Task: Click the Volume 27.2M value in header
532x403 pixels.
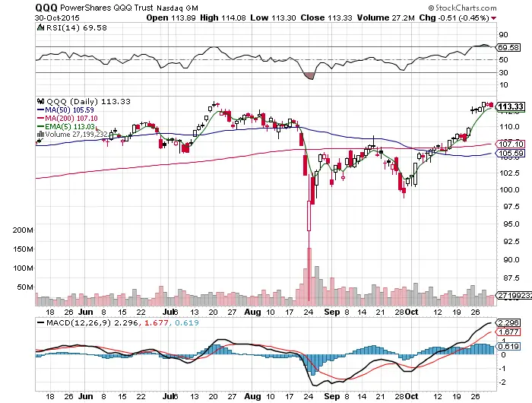Action: (386, 17)
